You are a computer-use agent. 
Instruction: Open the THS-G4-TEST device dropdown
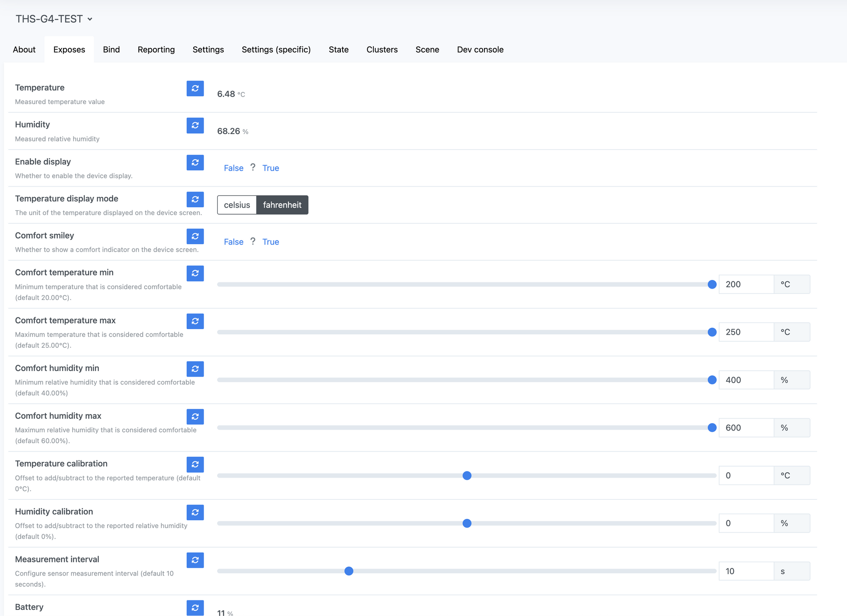click(54, 19)
